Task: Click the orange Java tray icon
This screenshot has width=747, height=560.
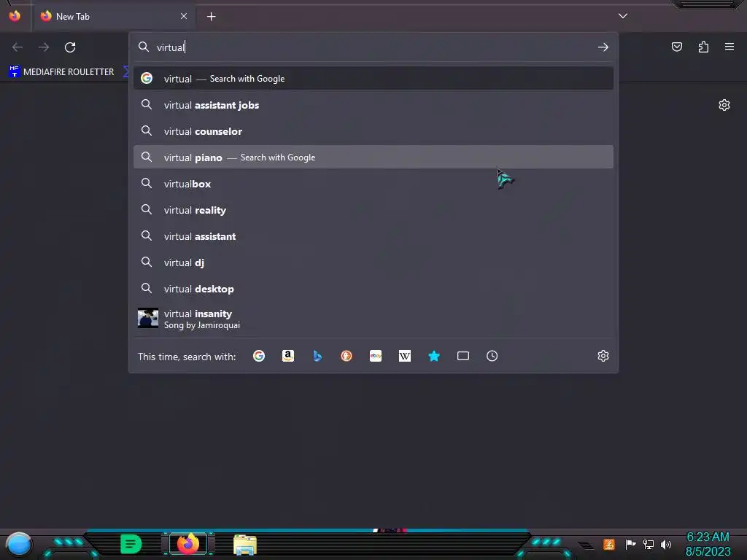Action: click(608, 544)
